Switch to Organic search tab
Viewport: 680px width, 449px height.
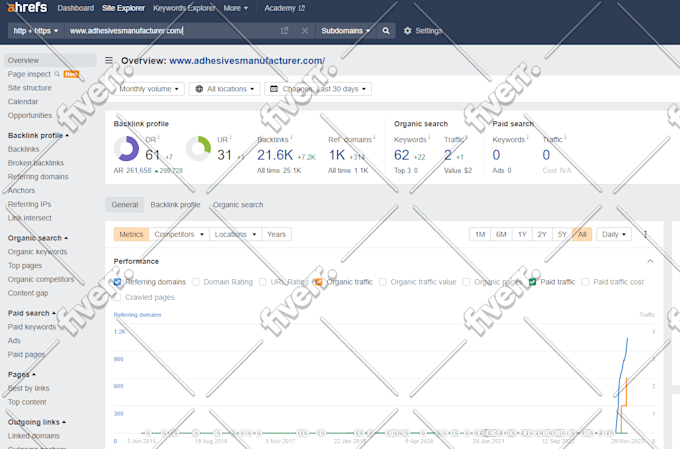click(238, 205)
